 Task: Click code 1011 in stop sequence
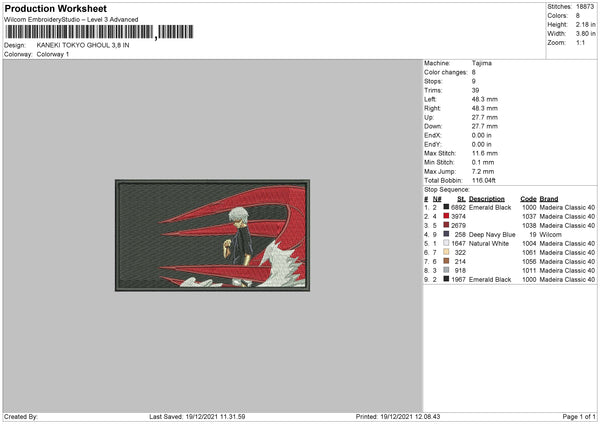(529, 271)
